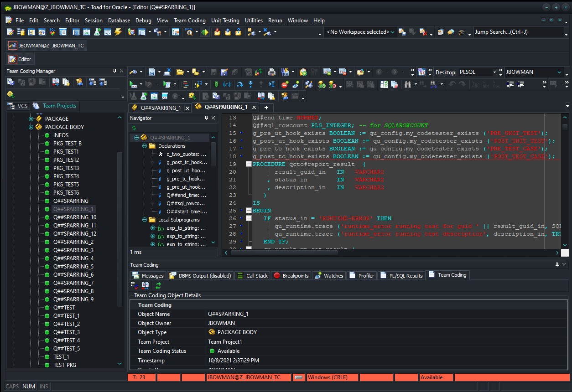This screenshot has height=392, width=572.
Task: Execute as script with the lightning bolt icon
Action: click(x=118, y=32)
